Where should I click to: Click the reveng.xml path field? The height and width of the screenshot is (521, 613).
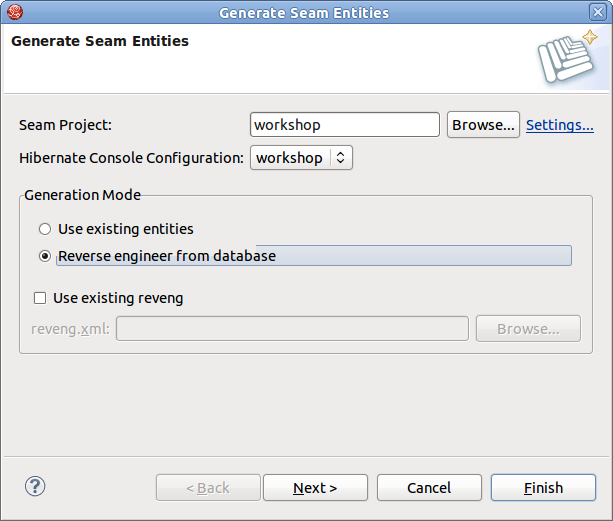point(292,329)
